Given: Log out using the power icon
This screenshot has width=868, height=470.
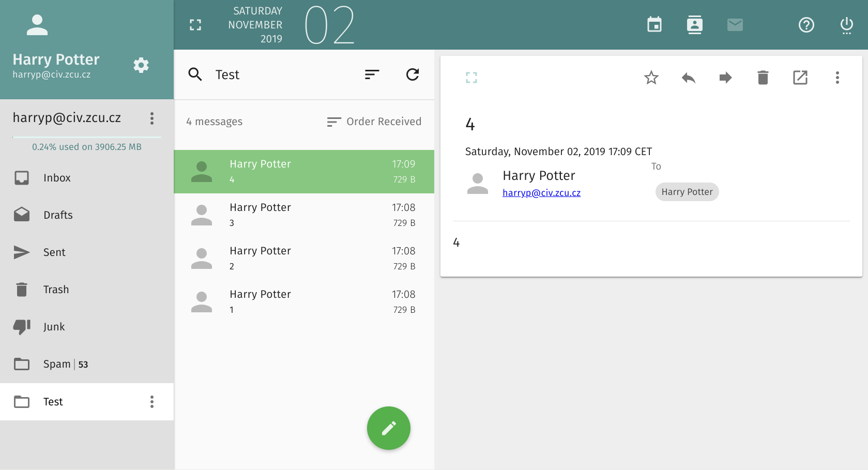Looking at the screenshot, I should (846, 25).
